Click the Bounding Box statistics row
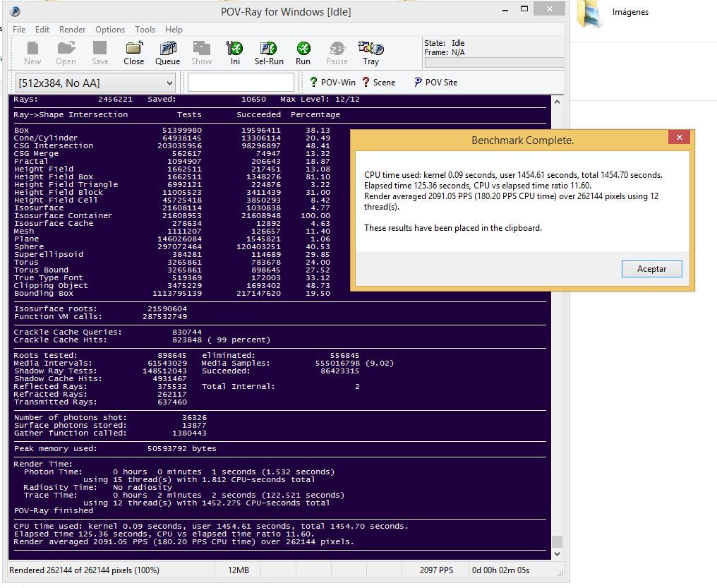This screenshot has height=588, width=717. [172, 293]
